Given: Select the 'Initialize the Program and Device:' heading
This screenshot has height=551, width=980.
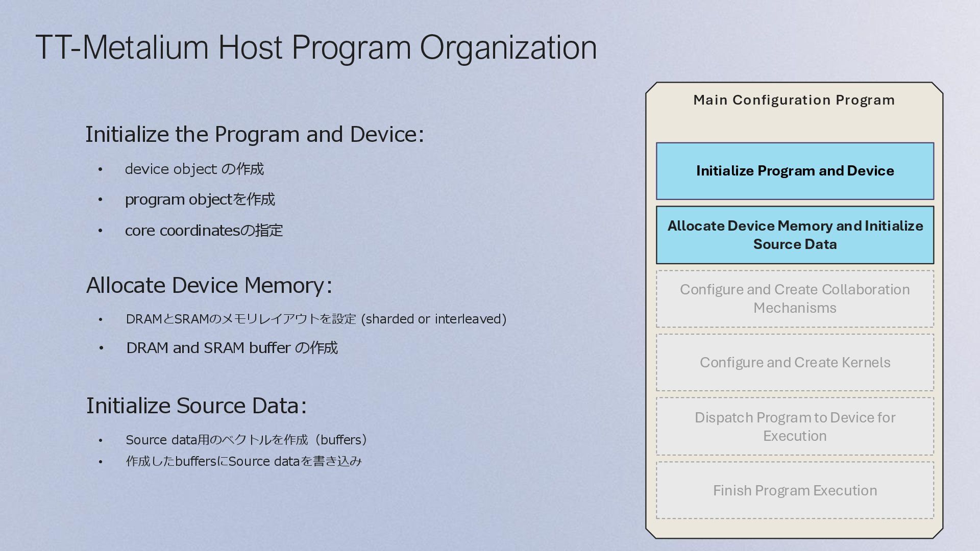Looking at the screenshot, I should tap(255, 135).
